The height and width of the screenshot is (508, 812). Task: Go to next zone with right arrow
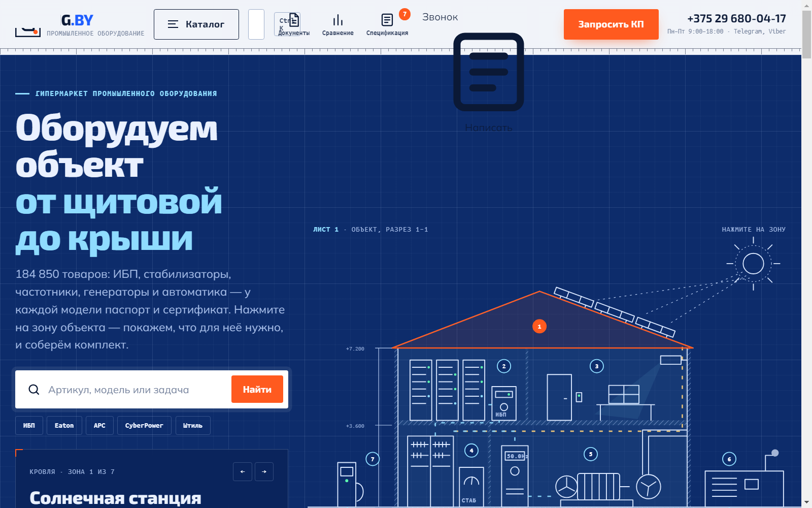pos(264,471)
